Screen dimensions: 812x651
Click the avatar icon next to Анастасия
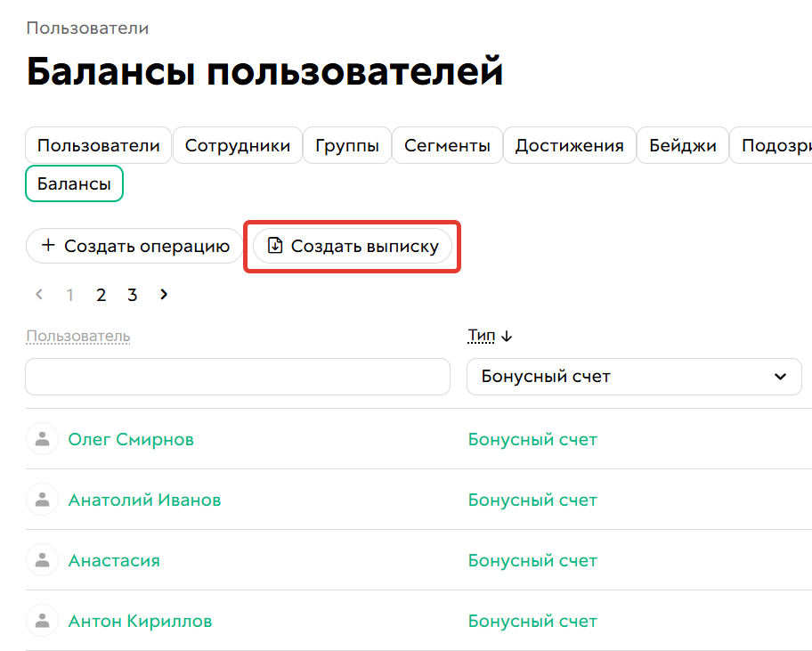click(42, 559)
